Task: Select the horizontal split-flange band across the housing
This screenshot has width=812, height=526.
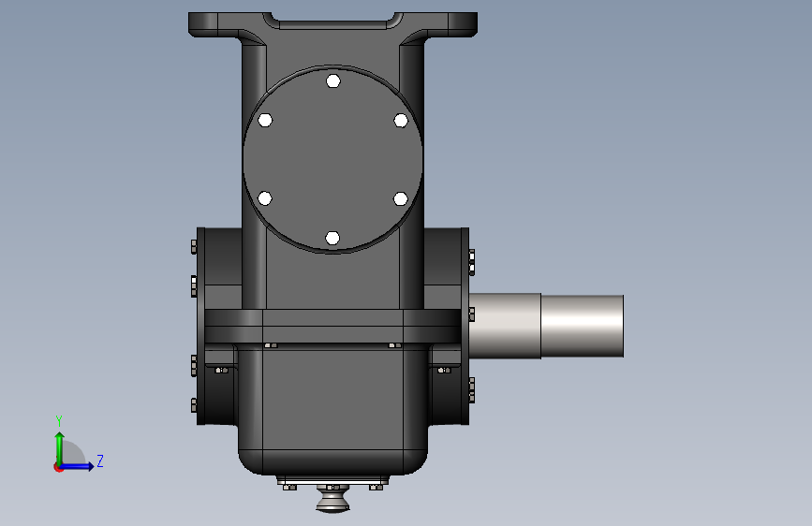Action: tap(333, 326)
